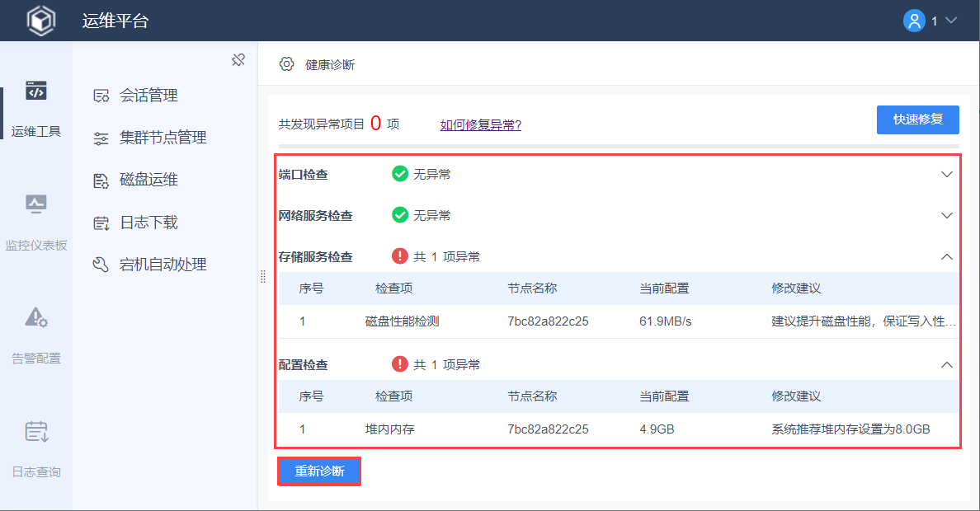Open the 告警配置 sidebar icon
Image resolution: width=980 pixels, height=511 pixels.
(x=35, y=316)
